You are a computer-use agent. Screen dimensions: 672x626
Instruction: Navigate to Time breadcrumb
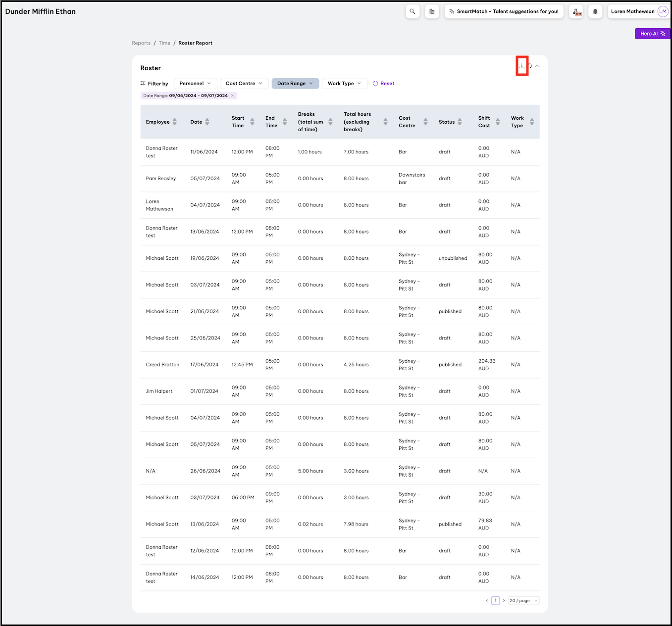point(164,43)
